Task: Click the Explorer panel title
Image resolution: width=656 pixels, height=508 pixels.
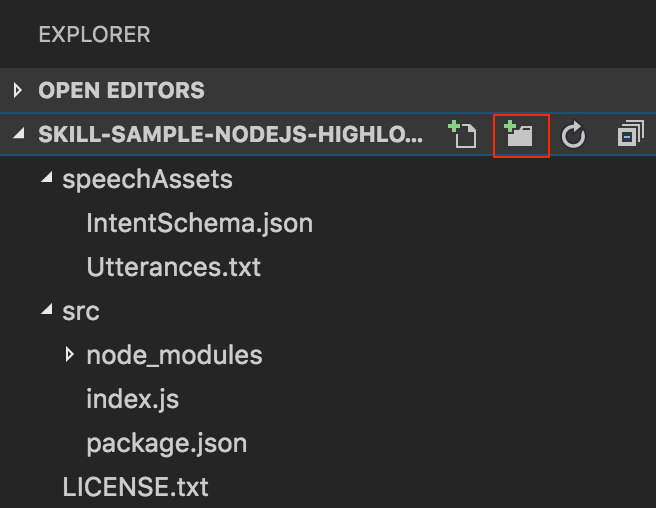Action: [x=94, y=35]
